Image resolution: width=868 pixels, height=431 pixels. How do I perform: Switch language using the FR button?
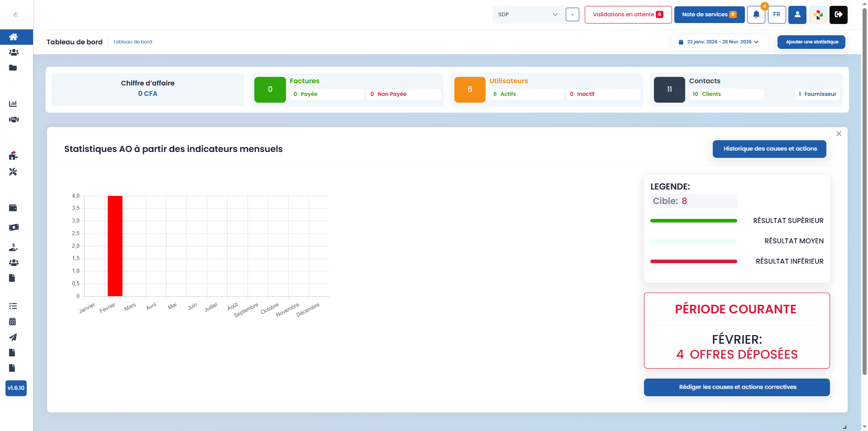[777, 14]
